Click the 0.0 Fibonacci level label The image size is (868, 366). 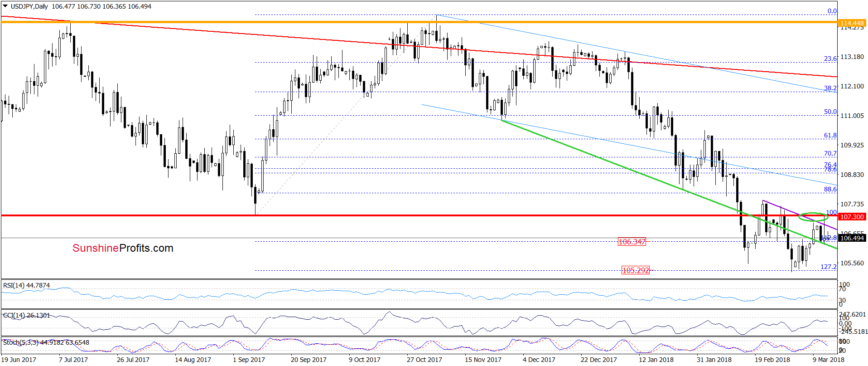[832, 11]
